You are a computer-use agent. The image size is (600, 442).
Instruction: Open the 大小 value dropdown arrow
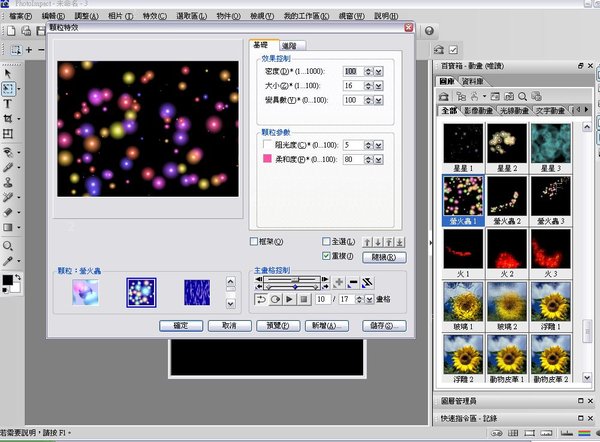click(378, 87)
